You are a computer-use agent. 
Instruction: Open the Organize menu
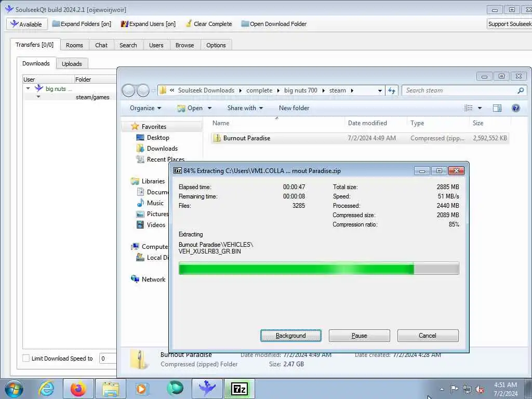tap(145, 108)
